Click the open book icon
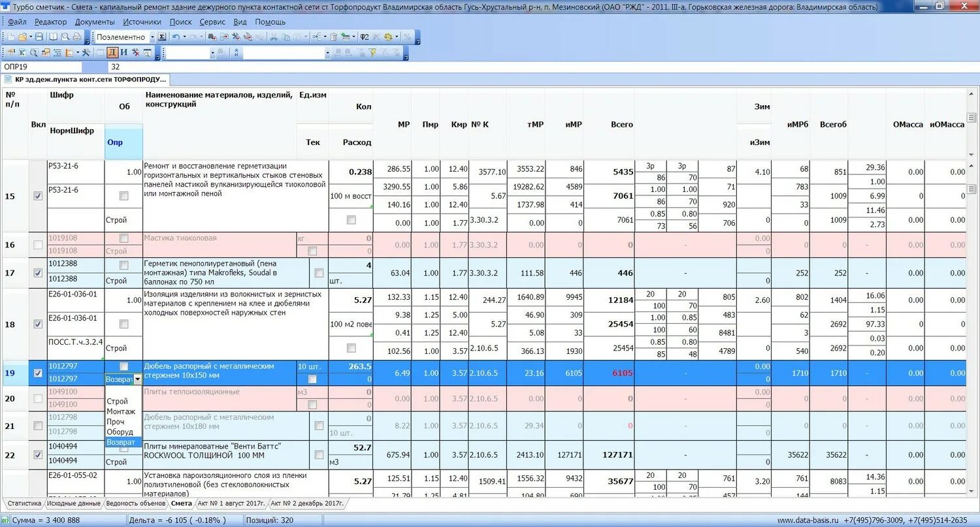The image size is (980, 527). click(53, 37)
